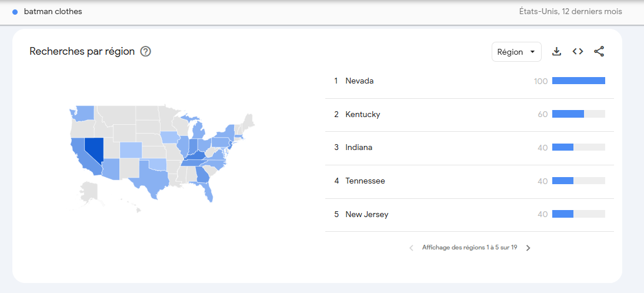Image resolution: width=644 pixels, height=293 pixels.
Task: Click the embed code icon
Action: pos(578,52)
